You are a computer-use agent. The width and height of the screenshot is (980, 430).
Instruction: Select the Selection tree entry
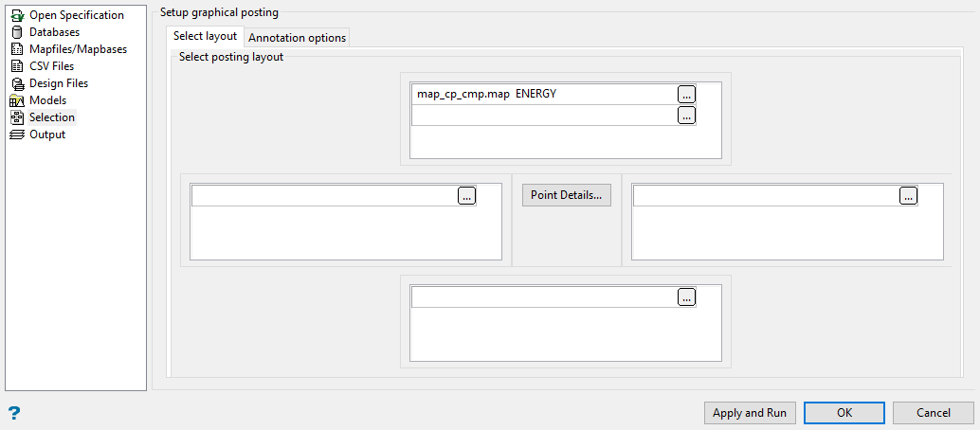pos(52,117)
